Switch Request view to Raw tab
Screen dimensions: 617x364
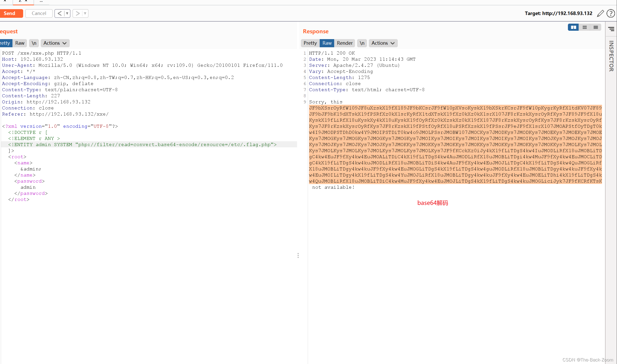[x=20, y=43]
